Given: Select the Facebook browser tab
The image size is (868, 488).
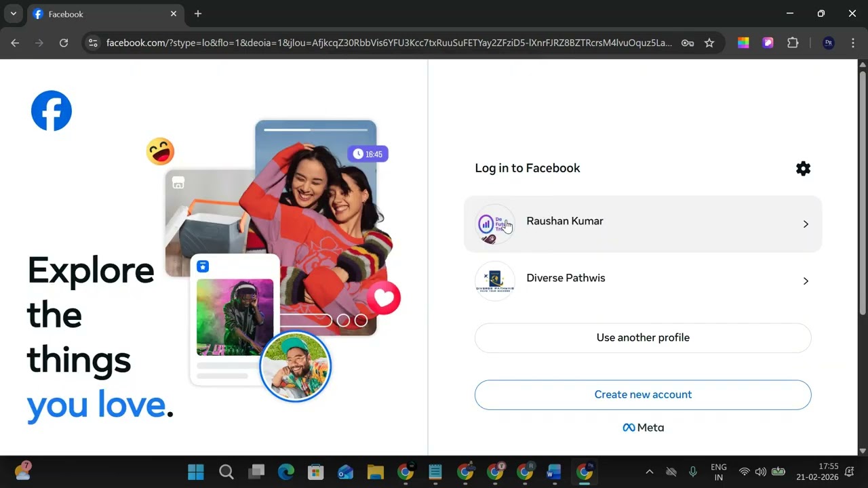Looking at the screenshot, I should (x=105, y=14).
